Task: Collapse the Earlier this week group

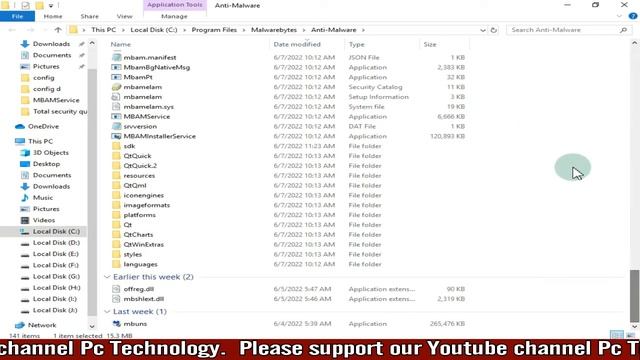Action: pyautogui.click(x=107, y=277)
